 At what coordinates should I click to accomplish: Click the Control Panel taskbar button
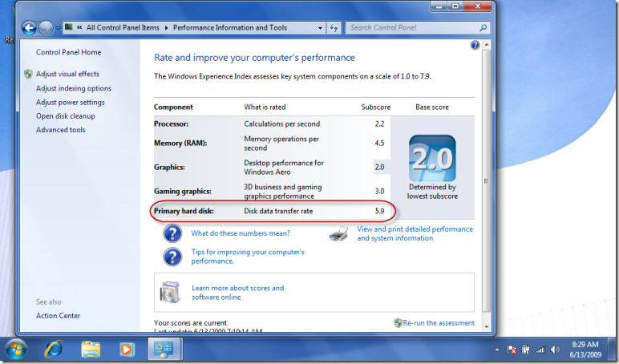[x=164, y=349]
